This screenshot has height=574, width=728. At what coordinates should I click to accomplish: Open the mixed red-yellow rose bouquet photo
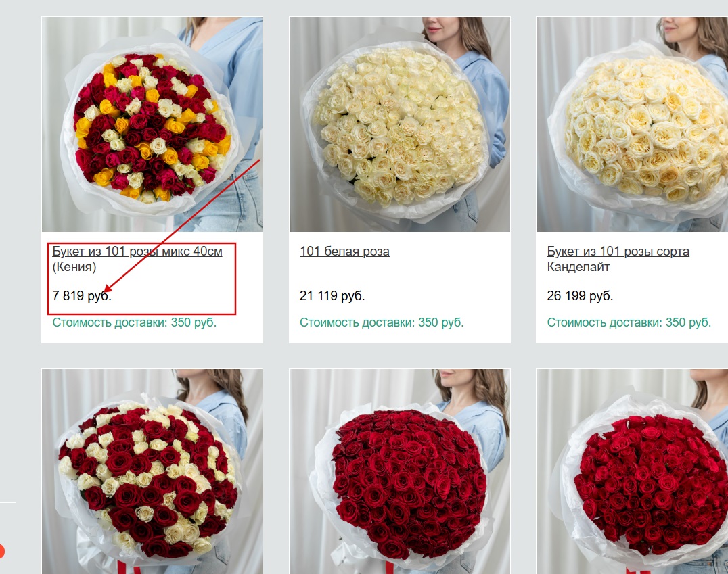(x=152, y=124)
